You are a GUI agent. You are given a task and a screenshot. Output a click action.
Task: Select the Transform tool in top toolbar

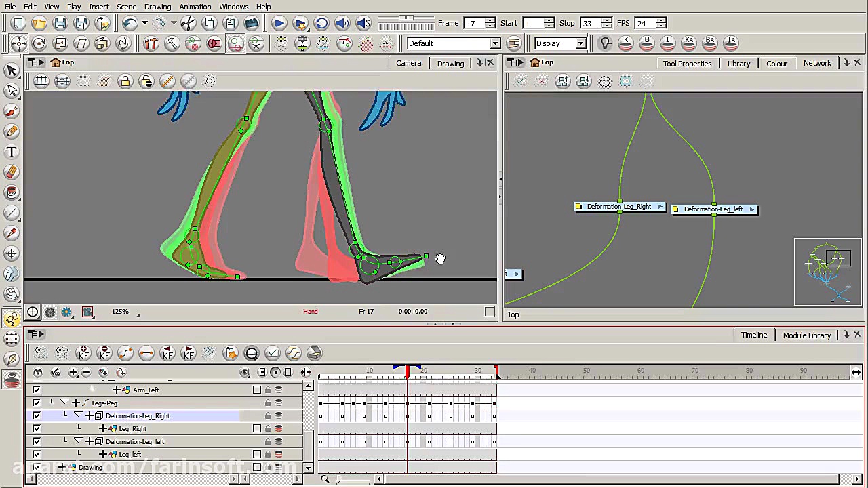point(18,43)
